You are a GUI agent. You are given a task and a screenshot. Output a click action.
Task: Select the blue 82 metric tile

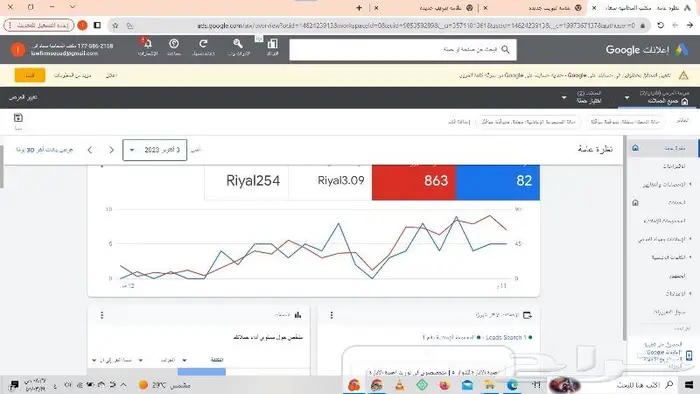pyautogui.click(x=498, y=182)
